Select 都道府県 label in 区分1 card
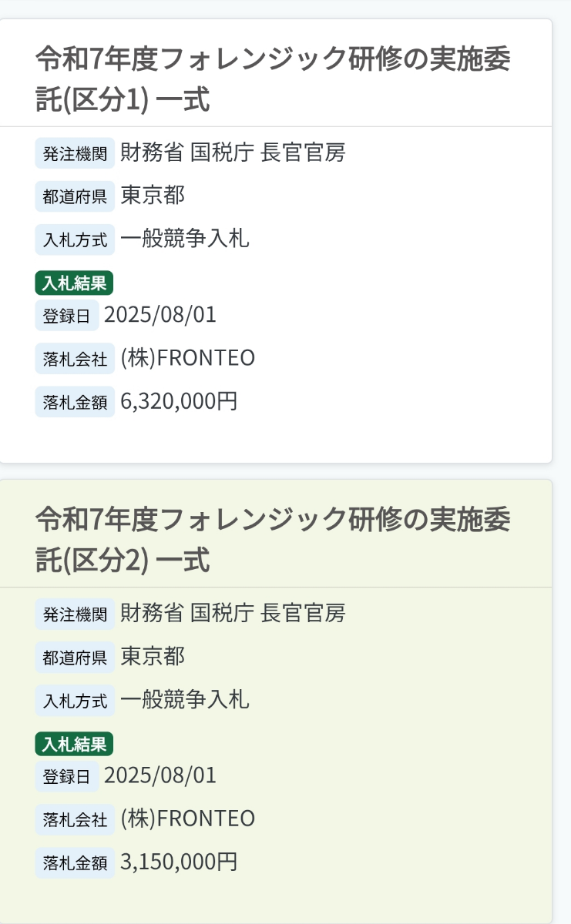571x924 pixels. click(x=75, y=196)
